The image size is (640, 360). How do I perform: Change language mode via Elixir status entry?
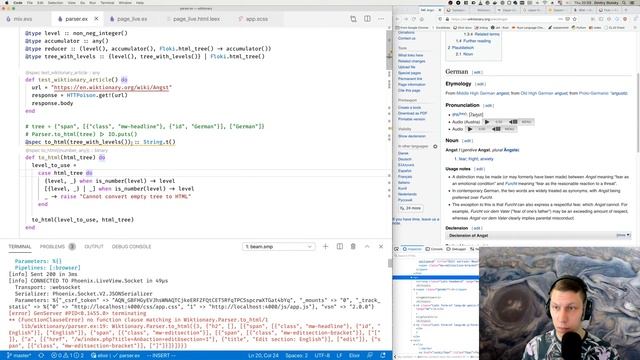point(354,356)
